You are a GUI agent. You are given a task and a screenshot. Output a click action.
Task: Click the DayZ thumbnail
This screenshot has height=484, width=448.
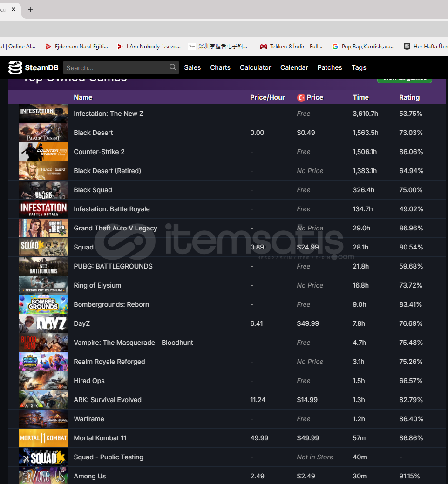(x=44, y=323)
